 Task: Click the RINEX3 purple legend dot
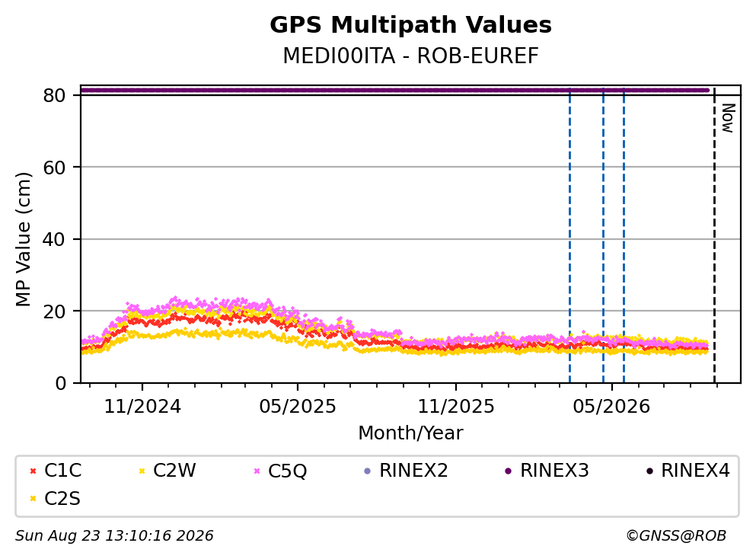pos(508,471)
